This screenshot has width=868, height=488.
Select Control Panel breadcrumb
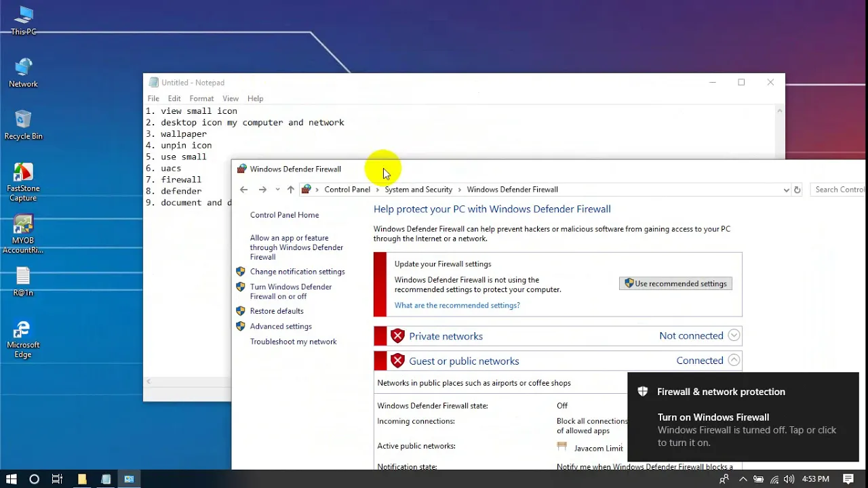coord(347,190)
